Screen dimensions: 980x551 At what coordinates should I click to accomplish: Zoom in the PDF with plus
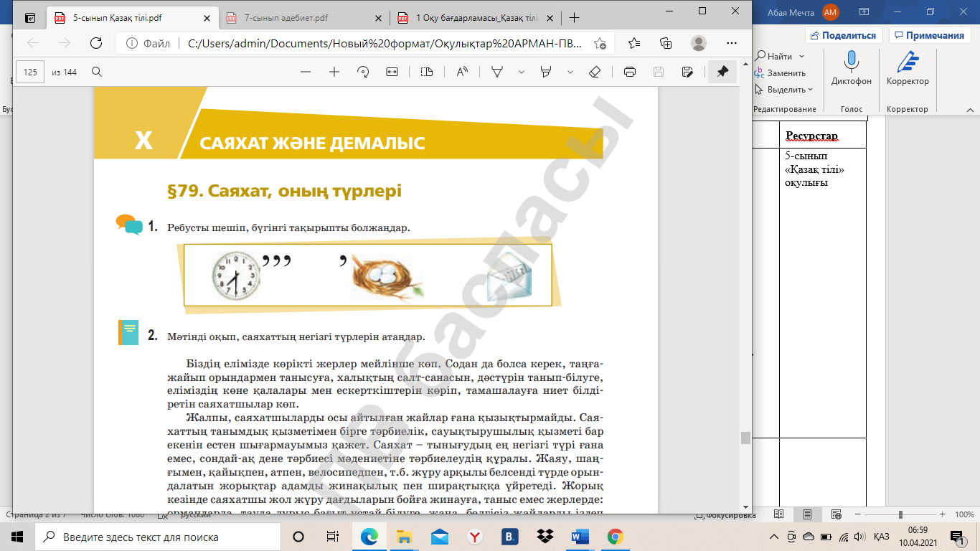point(334,72)
